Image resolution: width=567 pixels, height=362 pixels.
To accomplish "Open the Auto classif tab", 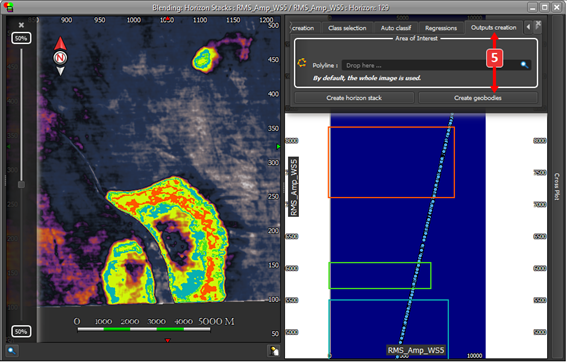I will point(396,28).
